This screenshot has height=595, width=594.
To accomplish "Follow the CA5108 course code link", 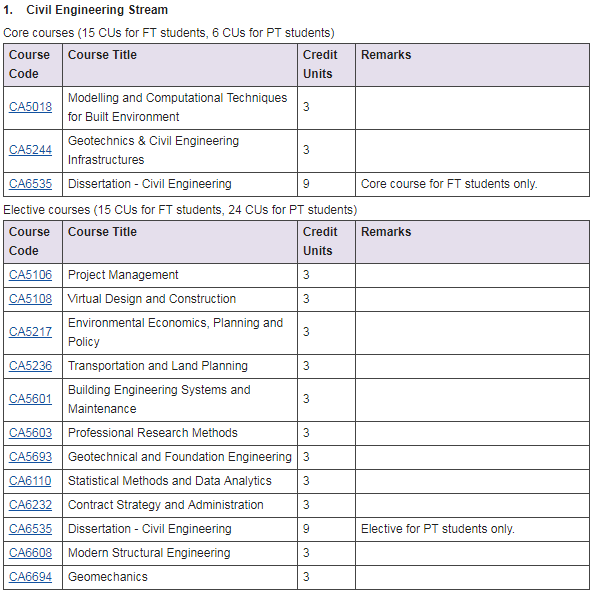I will click(30, 299).
